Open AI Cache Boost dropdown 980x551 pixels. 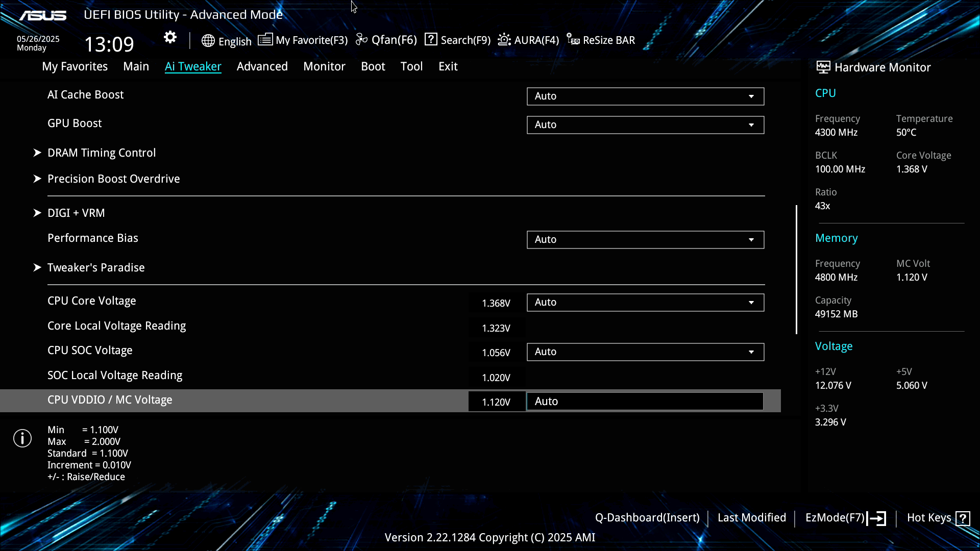(x=645, y=96)
